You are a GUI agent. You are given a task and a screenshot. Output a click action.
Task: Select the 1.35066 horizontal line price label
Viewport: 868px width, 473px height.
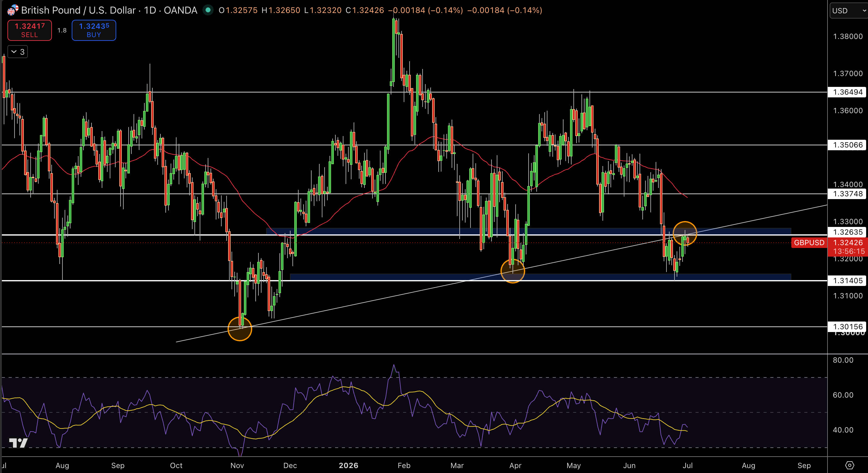(847, 145)
